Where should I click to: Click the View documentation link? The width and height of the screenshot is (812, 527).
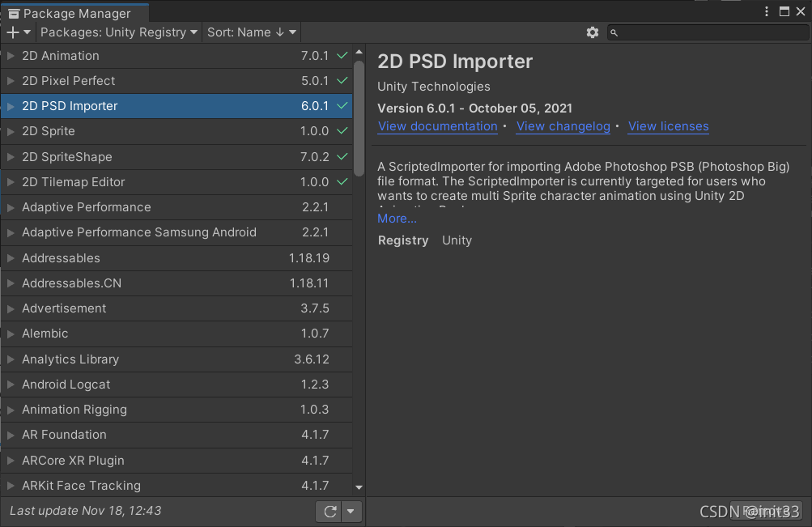coord(438,126)
